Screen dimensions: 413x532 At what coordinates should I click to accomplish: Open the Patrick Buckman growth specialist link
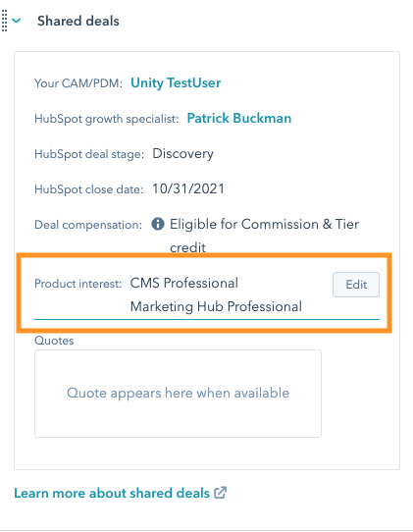239,118
